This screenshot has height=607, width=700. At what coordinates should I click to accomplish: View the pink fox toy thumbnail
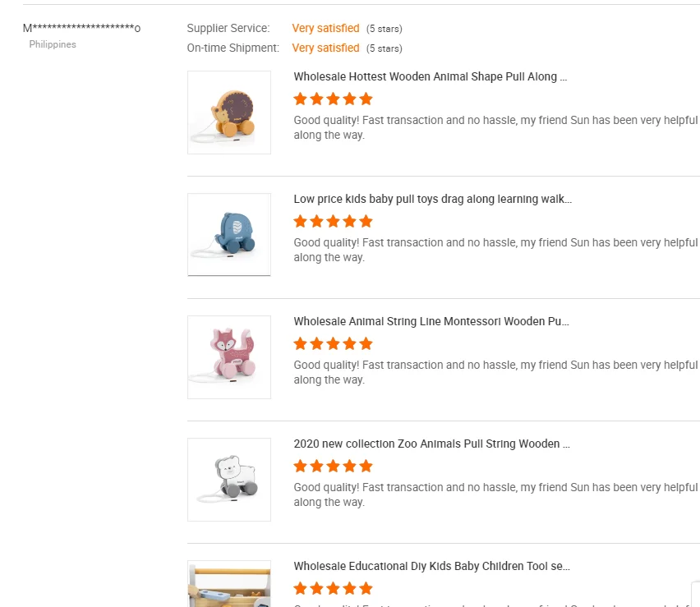pyautogui.click(x=229, y=357)
